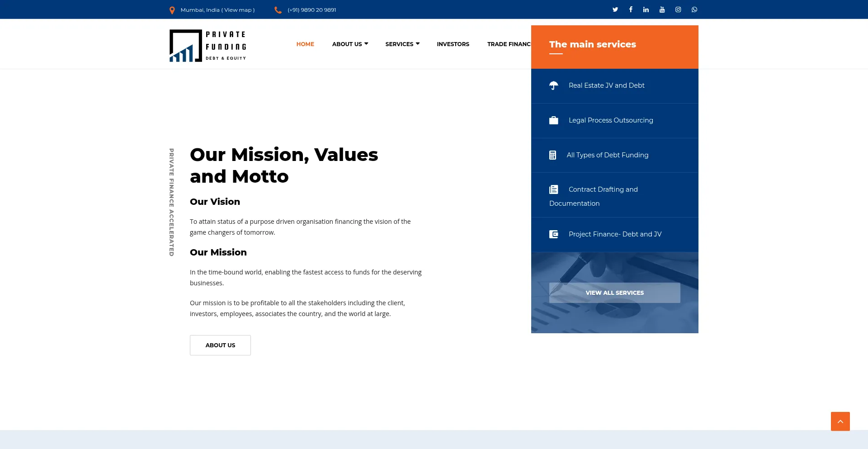The width and height of the screenshot is (868, 449).
Task: Expand the ABOUT US dropdown menu
Action: [x=349, y=44]
